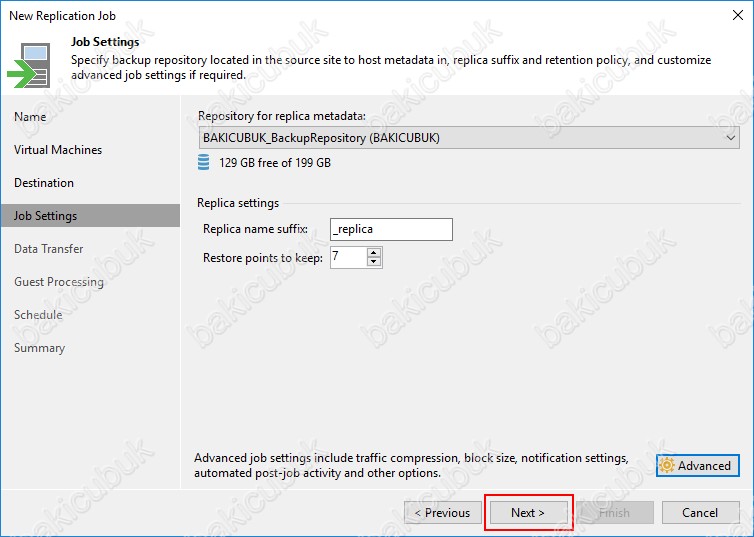Go to the Data Transfer step
This screenshot has height=537, width=754.
49,249
